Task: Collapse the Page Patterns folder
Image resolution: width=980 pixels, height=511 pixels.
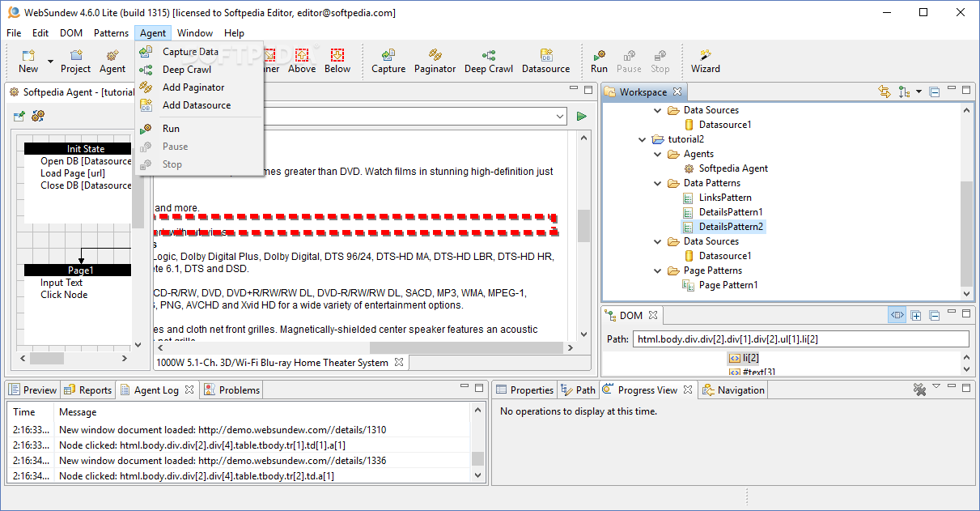Action: (x=658, y=270)
